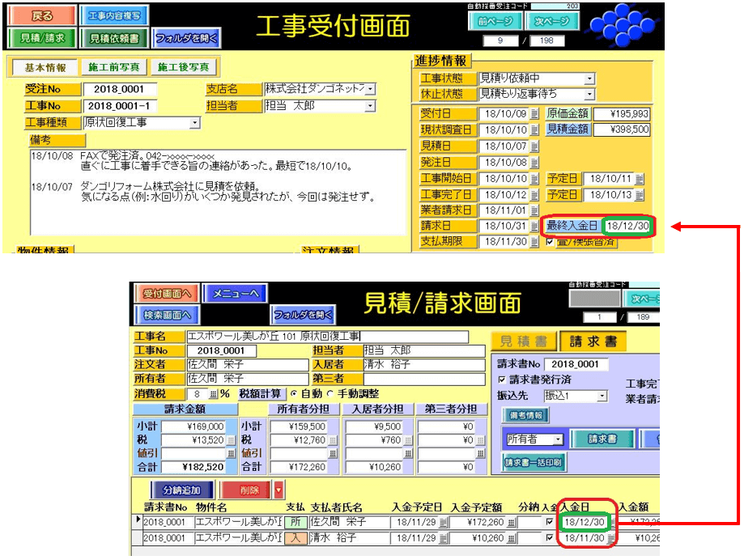Open calendar picker beside 請求日 date
Screen dimensions: 744x560
point(534,226)
